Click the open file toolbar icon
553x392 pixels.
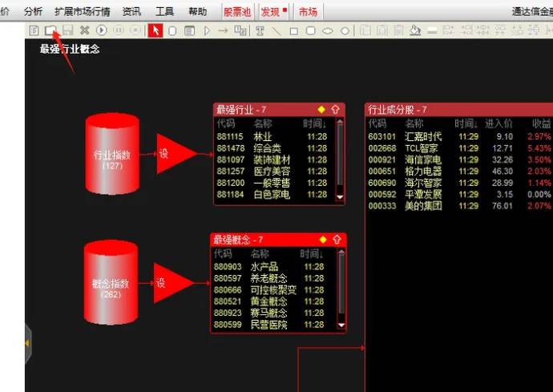tap(50, 30)
